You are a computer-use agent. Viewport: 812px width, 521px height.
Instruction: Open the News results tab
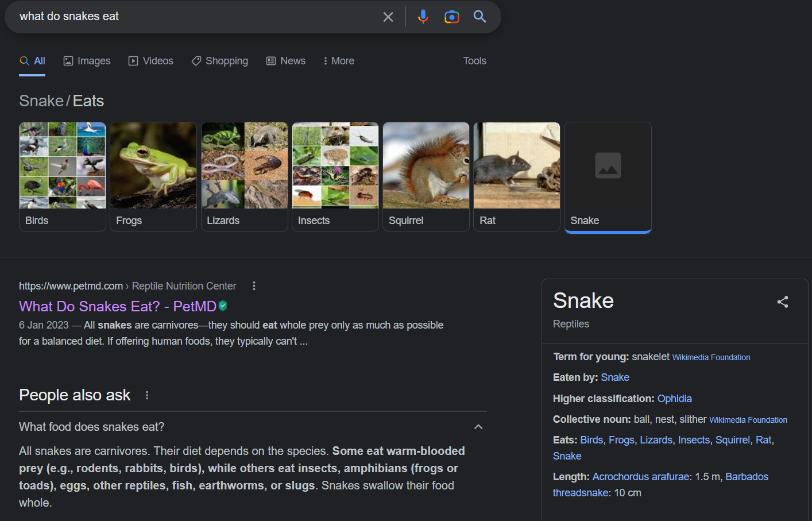tap(286, 61)
